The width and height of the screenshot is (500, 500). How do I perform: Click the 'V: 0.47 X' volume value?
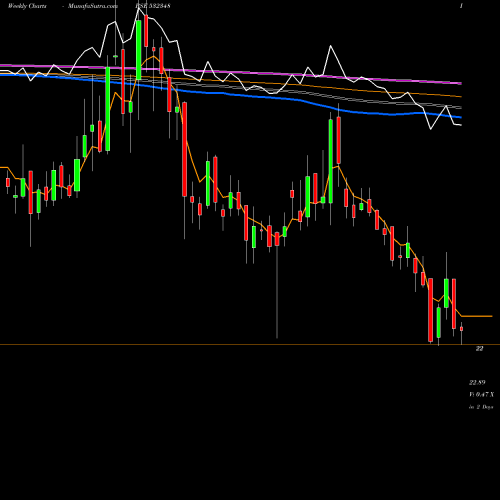click(481, 395)
